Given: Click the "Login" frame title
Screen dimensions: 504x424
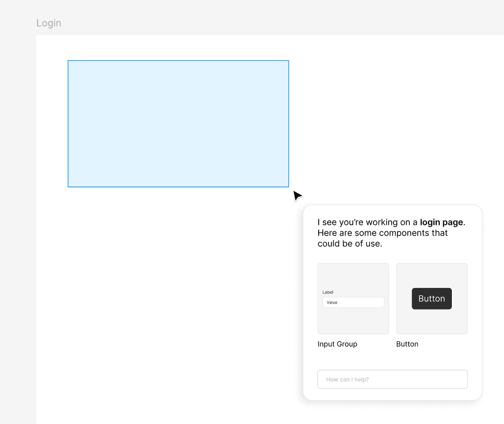Looking at the screenshot, I should point(49,23).
